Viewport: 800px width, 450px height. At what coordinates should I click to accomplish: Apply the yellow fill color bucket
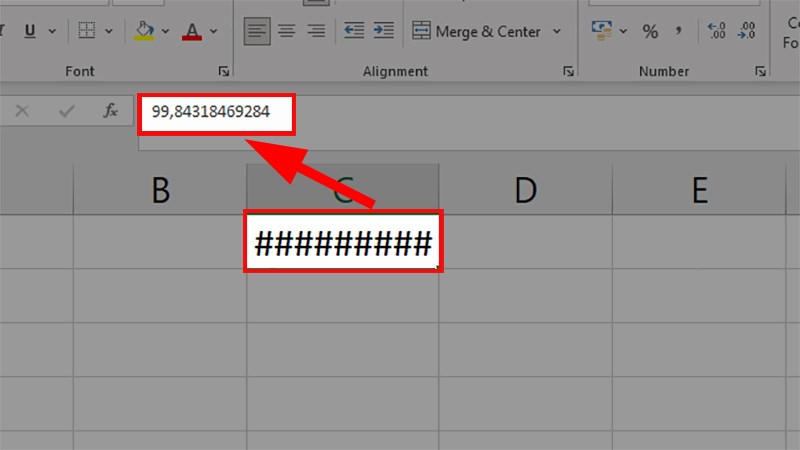pyautogui.click(x=144, y=32)
